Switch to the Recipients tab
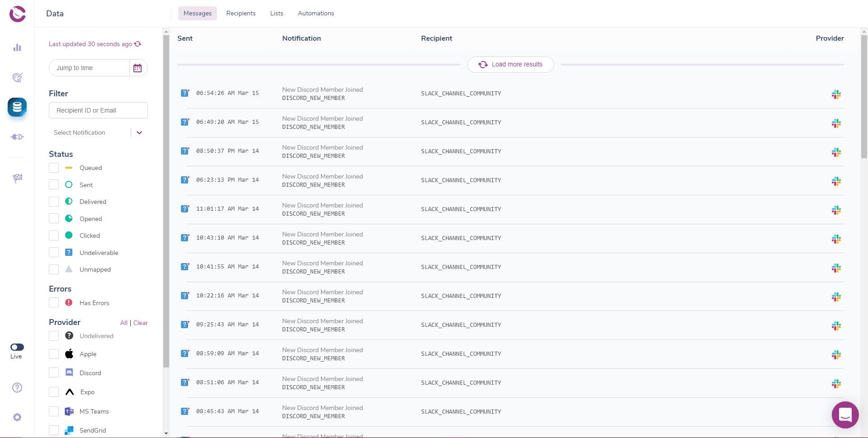Image resolution: width=868 pixels, height=438 pixels. [x=241, y=13]
